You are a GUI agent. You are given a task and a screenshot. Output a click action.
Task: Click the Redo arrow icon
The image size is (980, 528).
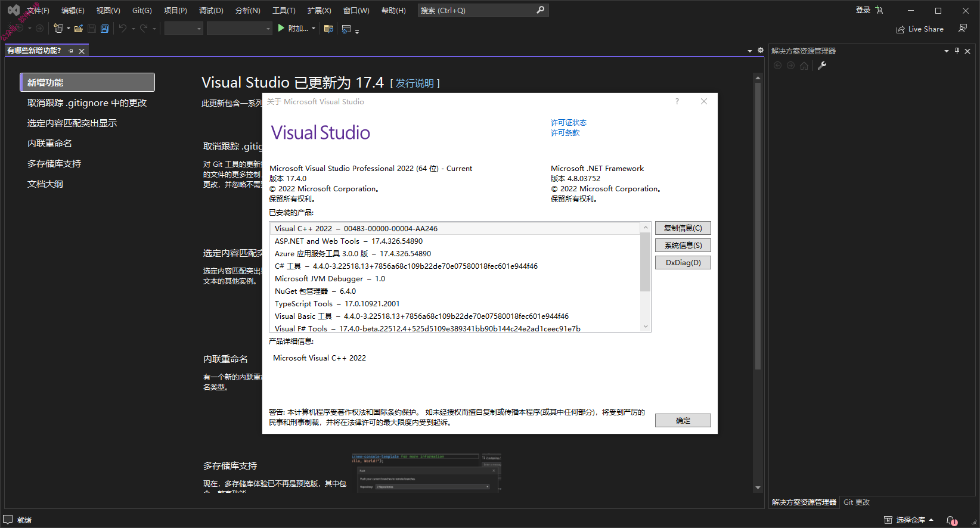[144, 28]
